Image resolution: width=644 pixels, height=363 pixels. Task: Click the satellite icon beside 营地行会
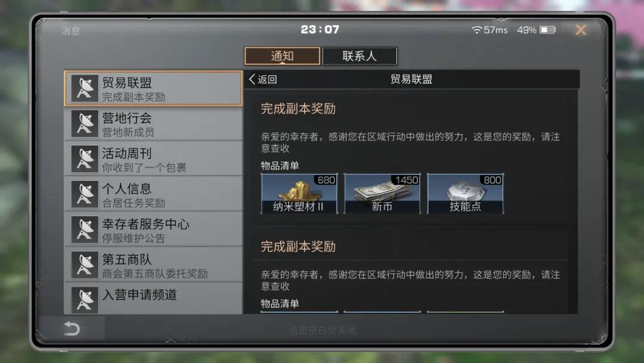[x=85, y=124]
